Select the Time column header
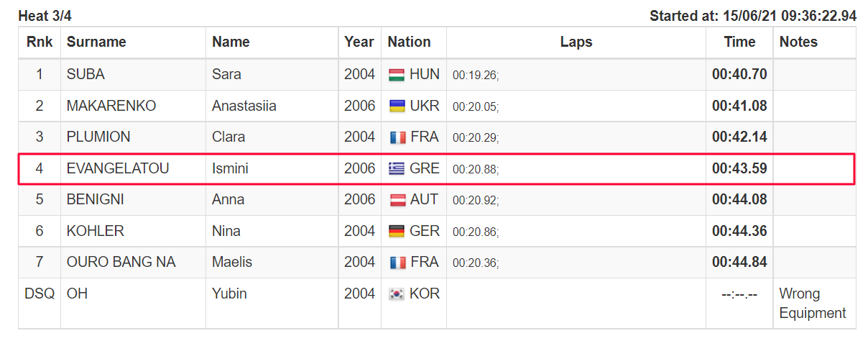Screen dimensions: 868x341 click(739, 42)
